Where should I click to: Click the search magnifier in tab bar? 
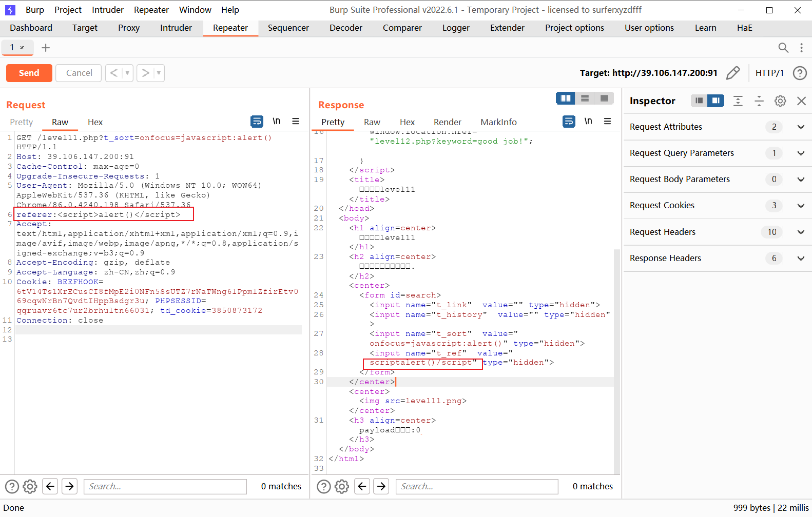783,48
